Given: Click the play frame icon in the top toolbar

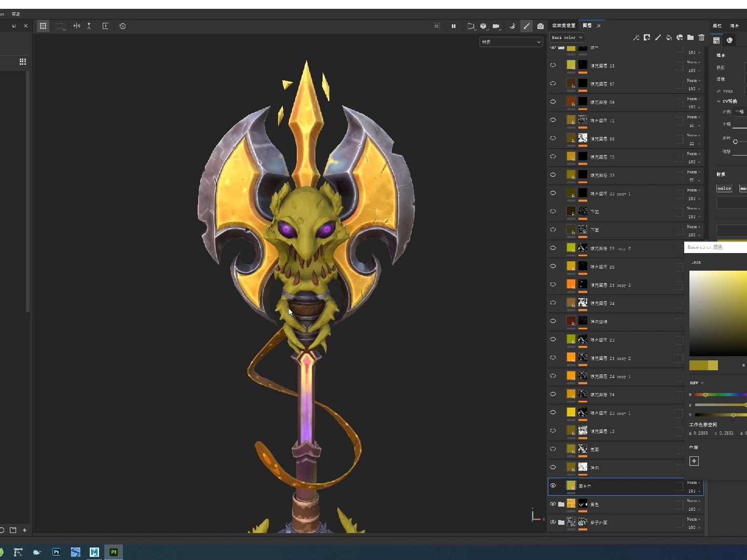Looking at the screenshot, I should (105, 26).
